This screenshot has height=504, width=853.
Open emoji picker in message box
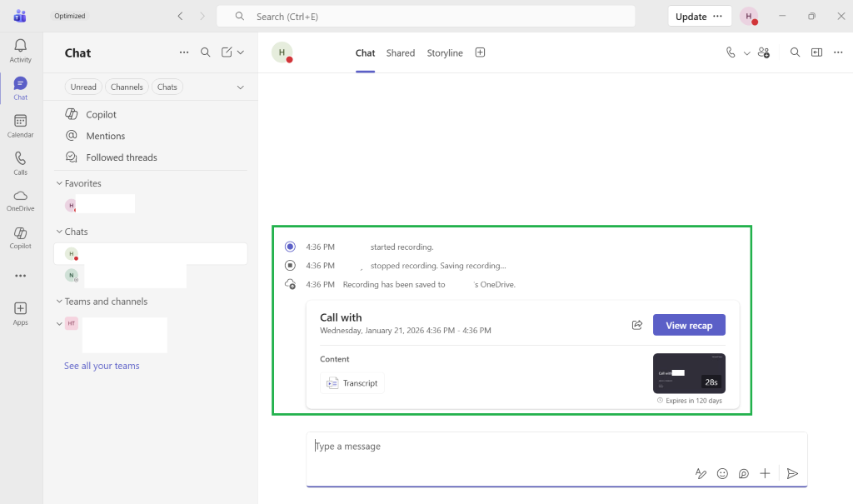click(x=722, y=473)
